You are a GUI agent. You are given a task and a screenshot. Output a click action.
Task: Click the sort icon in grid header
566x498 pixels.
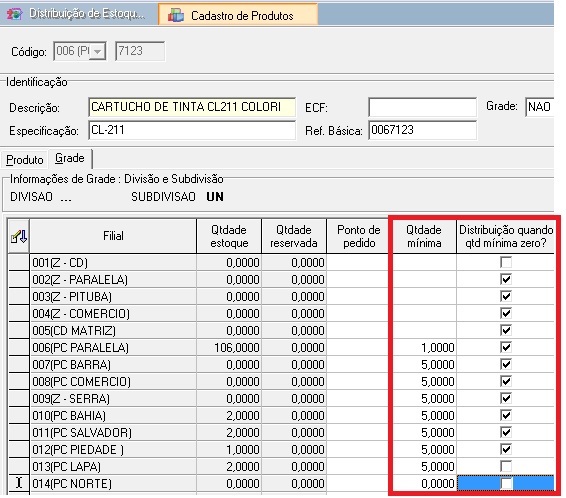19,236
